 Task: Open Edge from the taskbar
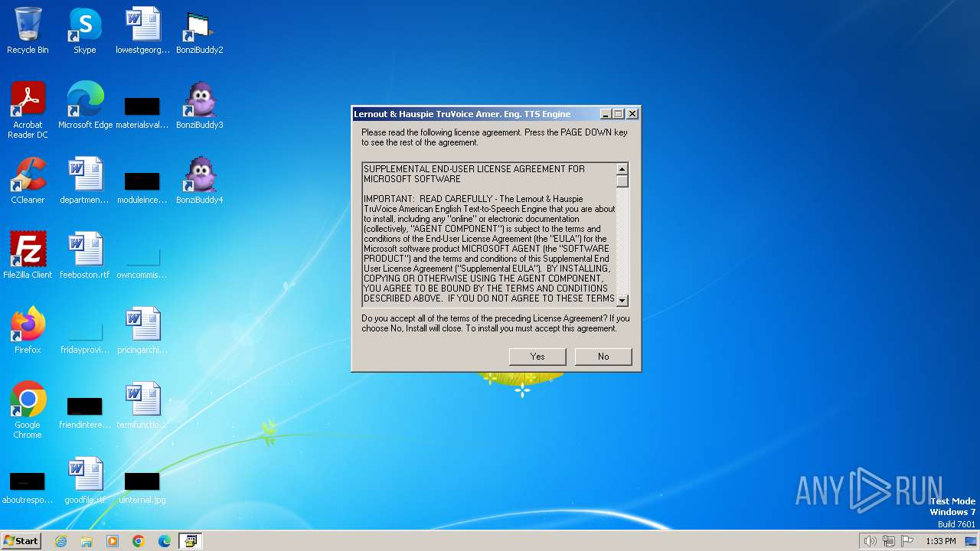(165, 541)
